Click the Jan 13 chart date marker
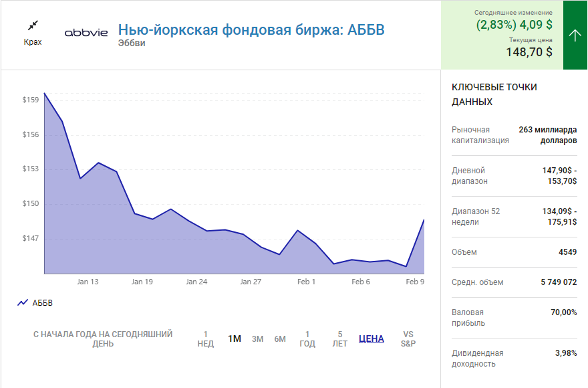588x388 pixels. tap(88, 282)
